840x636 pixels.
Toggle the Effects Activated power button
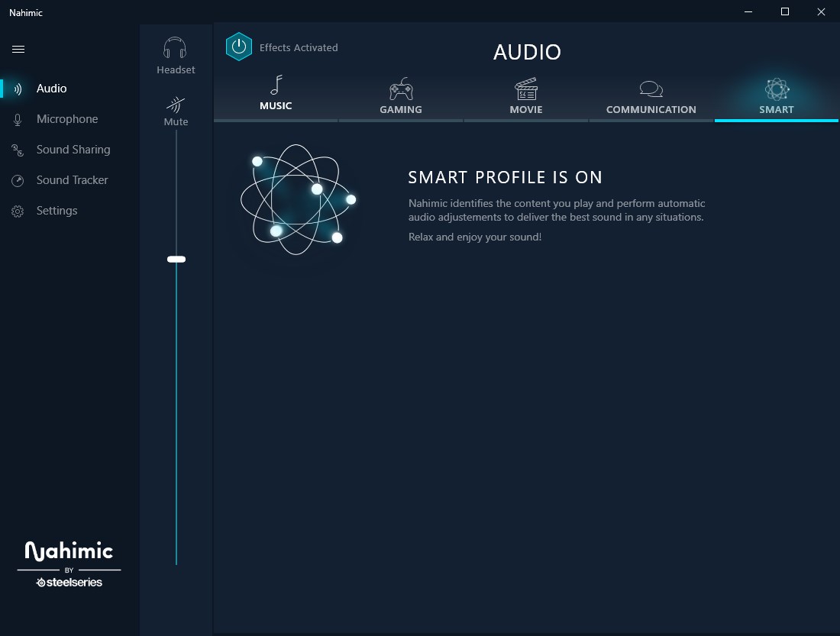238,47
